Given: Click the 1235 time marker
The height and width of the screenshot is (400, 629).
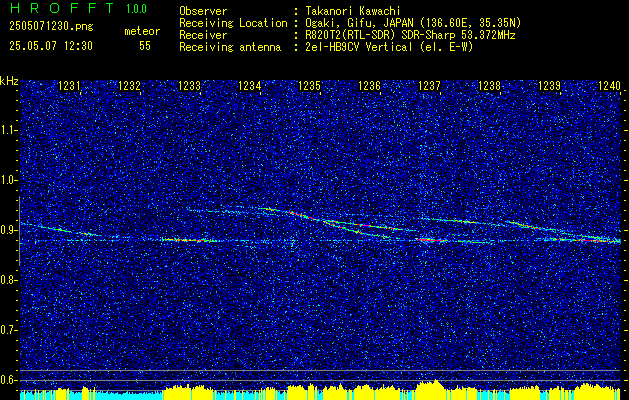Looking at the screenshot, I should tap(310, 86).
